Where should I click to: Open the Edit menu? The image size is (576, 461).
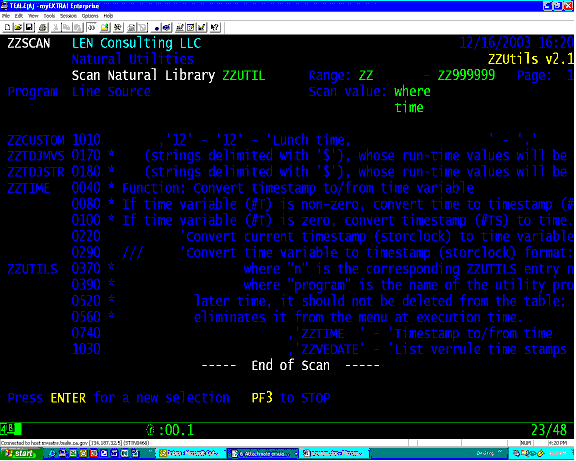[x=19, y=16]
